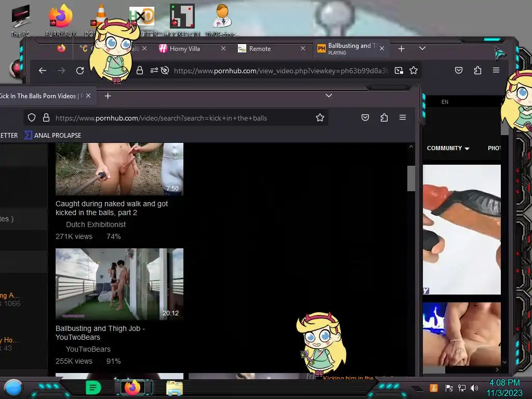Click the lock icon in rear window address bar
The width and height of the screenshot is (532, 399).
pos(139,71)
